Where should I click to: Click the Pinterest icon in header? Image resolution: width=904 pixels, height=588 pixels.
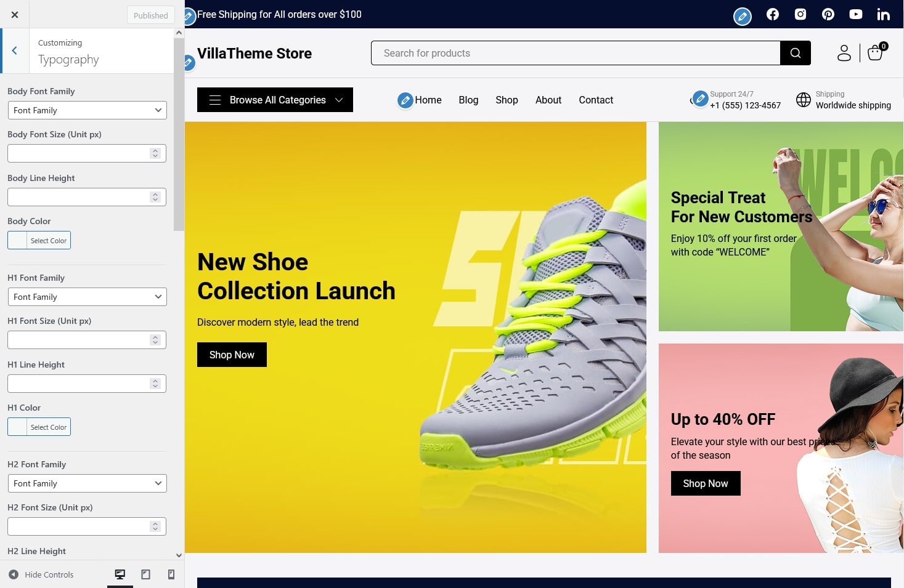click(828, 14)
